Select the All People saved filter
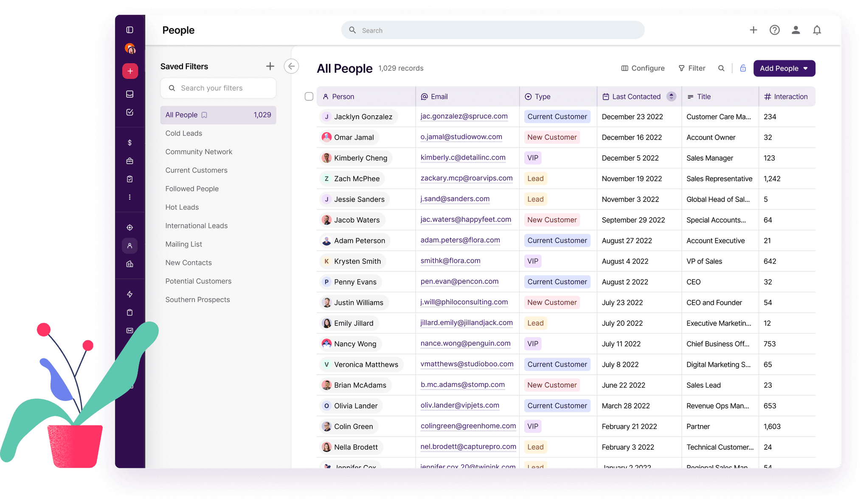This screenshot has width=866, height=504. coord(218,115)
